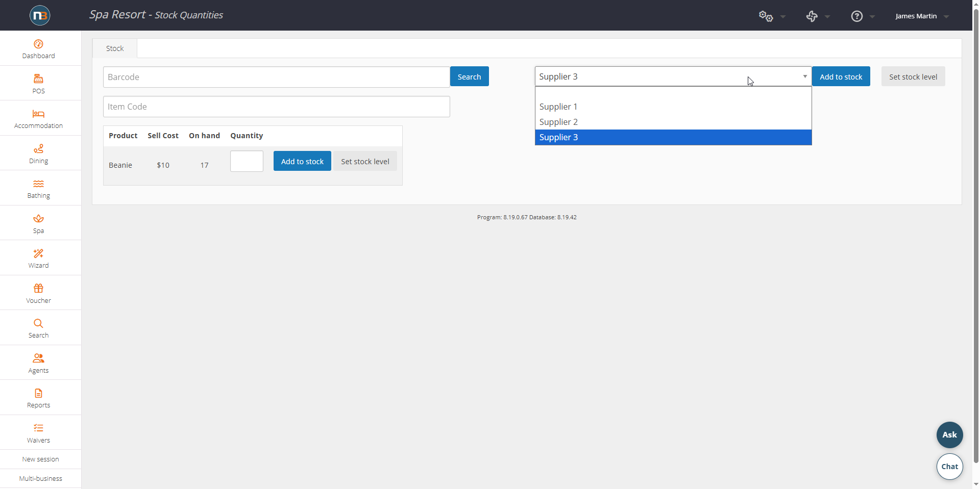The image size is (980, 489).
Task: Click top Set stock level button
Action: pos(913,76)
